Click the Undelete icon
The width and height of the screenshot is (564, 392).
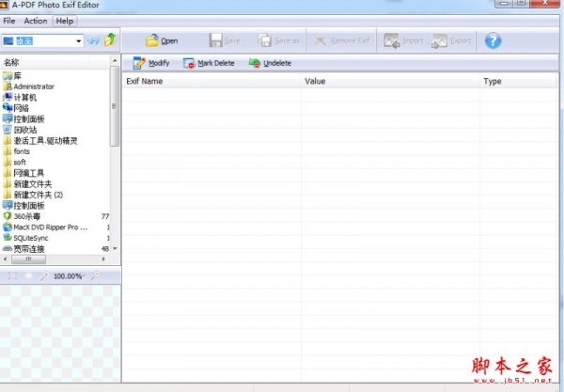(x=255, y=63)
